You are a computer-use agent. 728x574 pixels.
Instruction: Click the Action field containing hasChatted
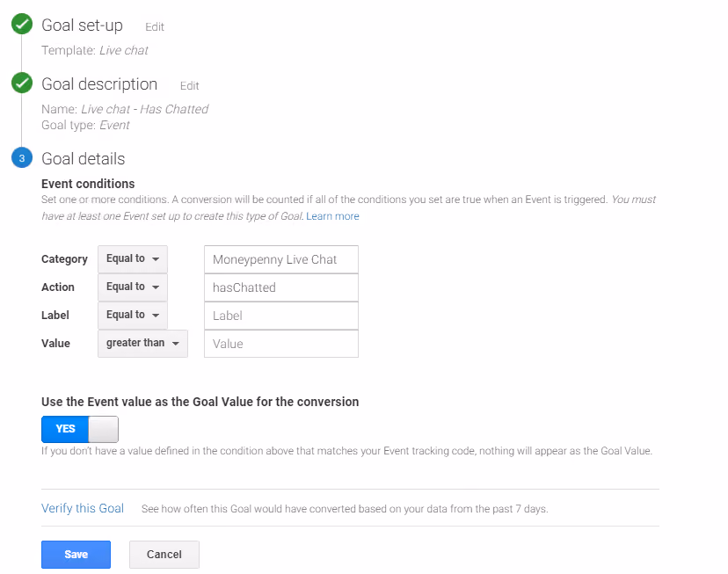[x=281, y=287]
